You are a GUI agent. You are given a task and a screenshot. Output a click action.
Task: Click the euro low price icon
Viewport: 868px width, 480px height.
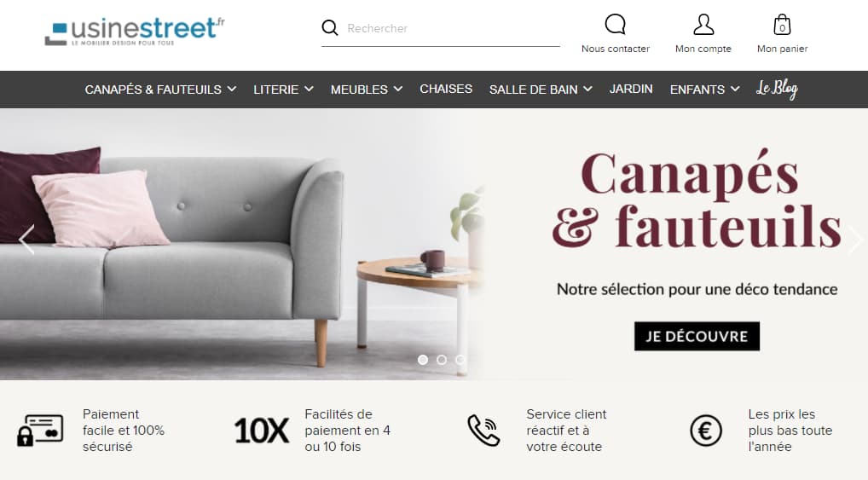(706, 431)
